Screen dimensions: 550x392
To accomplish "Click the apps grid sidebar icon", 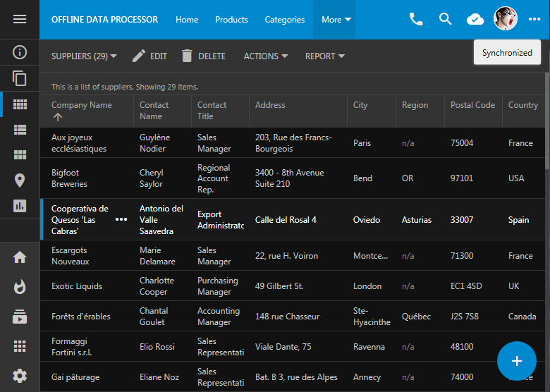I will click(20, 346).
